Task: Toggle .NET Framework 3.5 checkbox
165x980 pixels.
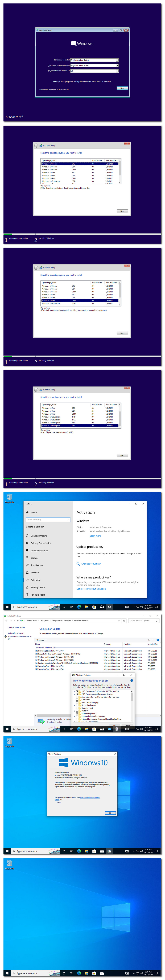Action: (77, 691)
